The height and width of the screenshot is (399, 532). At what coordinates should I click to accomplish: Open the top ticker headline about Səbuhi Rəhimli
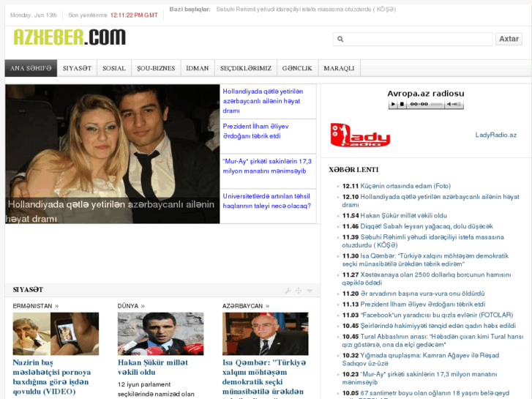pyautogui.click(x=306, y=10)
